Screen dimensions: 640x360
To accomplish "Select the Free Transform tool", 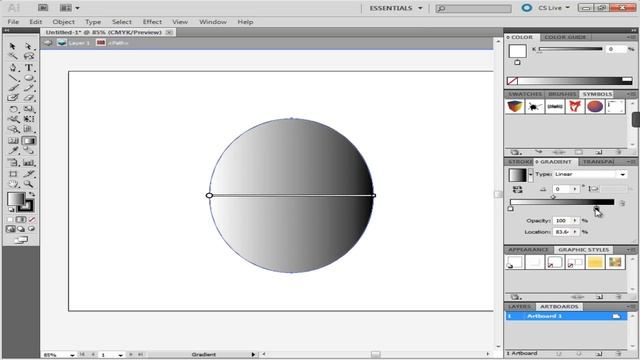I will point(28,119).
